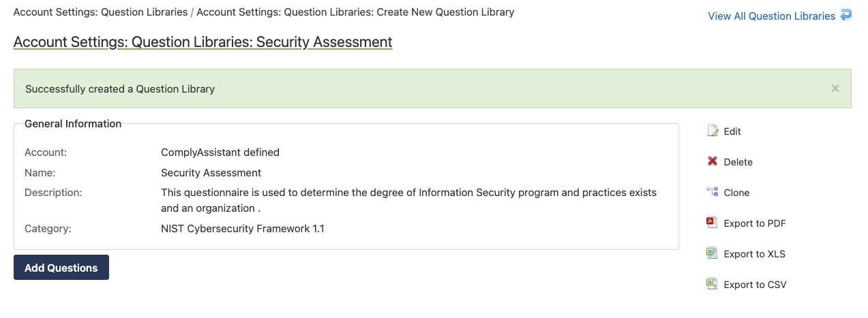The image size is (868, 318).
Task: Click the red Delete X icon
Action: tap(713, 161)
